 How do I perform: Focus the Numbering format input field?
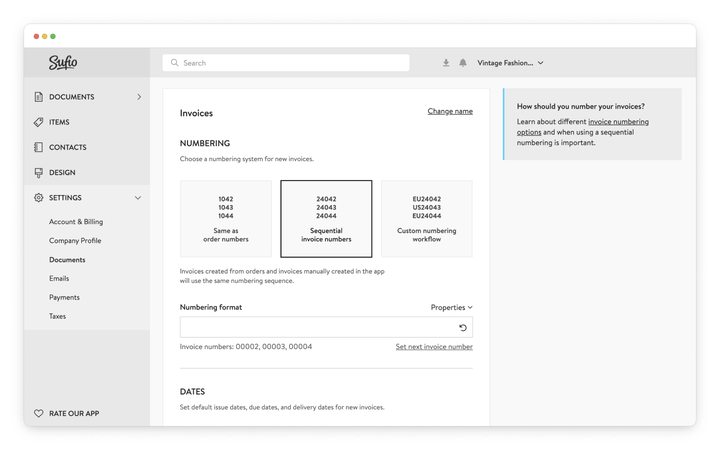coord(326,327)
